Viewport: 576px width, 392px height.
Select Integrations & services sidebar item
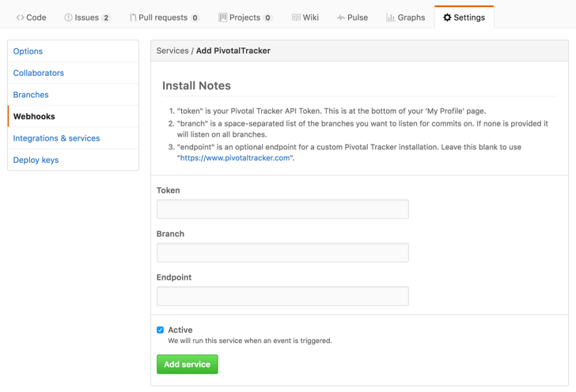(56, 138)
